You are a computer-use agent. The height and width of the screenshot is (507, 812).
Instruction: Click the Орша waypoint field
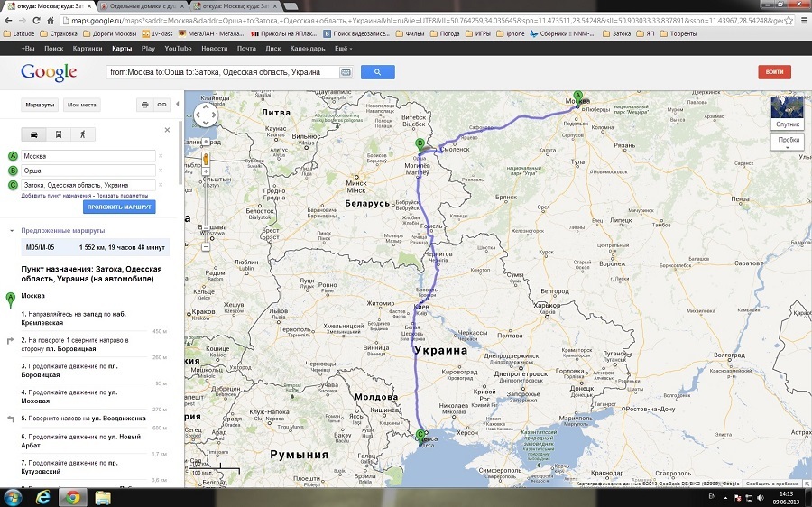(x=88, y=171)
